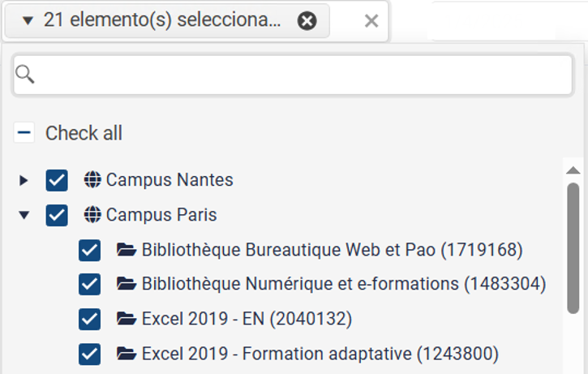Click folder icon of Excel 2019 - Formation adaptative

click(127, 354)
